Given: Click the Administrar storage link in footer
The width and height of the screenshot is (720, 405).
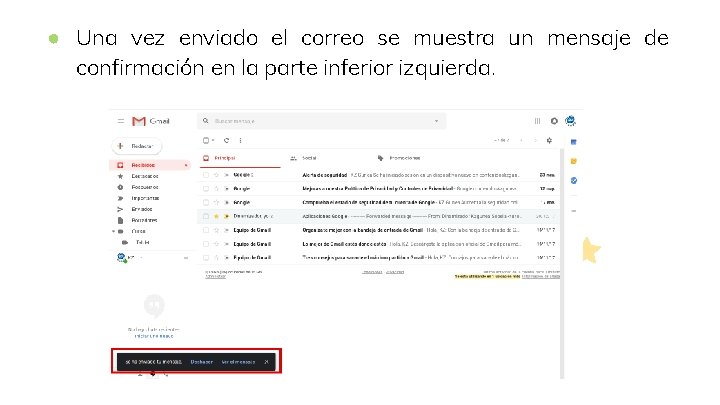Looking at the screenshot, I should click(x=215, y=276).
